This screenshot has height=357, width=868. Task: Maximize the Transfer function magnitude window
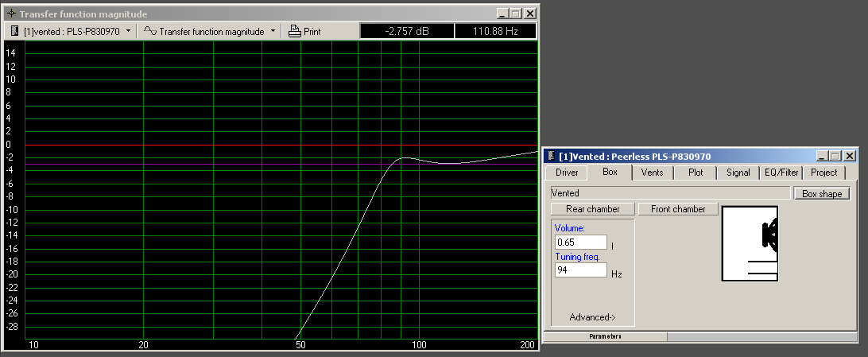515,14
